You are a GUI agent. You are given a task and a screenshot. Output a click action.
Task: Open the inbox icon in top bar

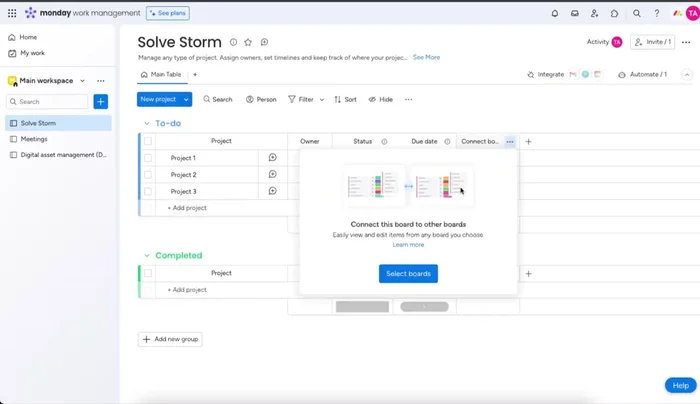click(575, 13)
